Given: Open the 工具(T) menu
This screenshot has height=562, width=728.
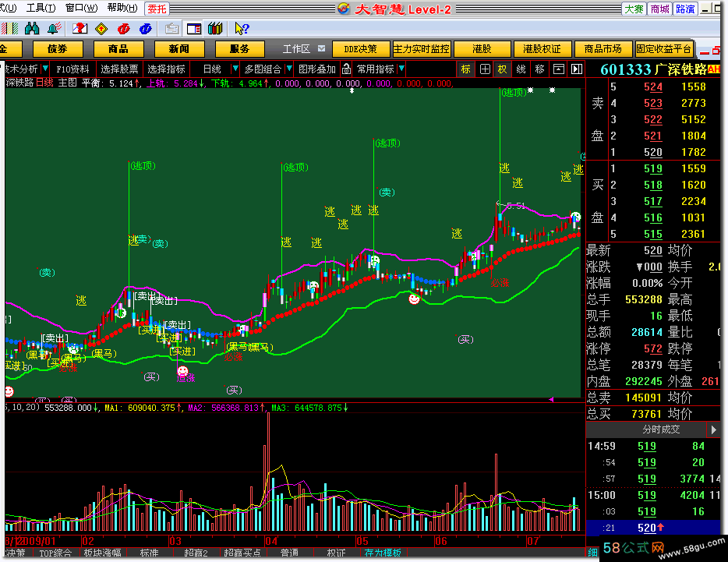Looking at the screenshot, I should pyautogui.click(x=41, y=9).
